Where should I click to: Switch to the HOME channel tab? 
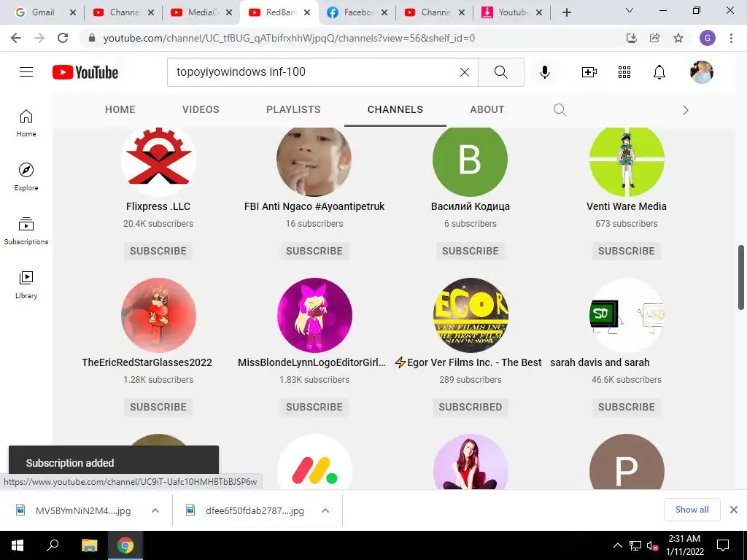[x=120, y=109]
